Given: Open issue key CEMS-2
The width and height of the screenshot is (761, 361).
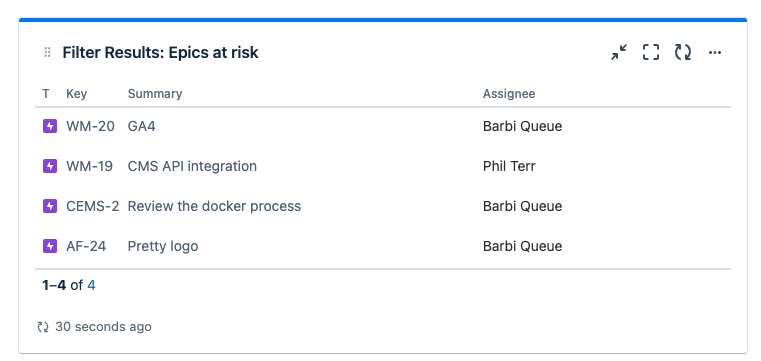Looking at the screenshot, I should [x=93, y=206].
